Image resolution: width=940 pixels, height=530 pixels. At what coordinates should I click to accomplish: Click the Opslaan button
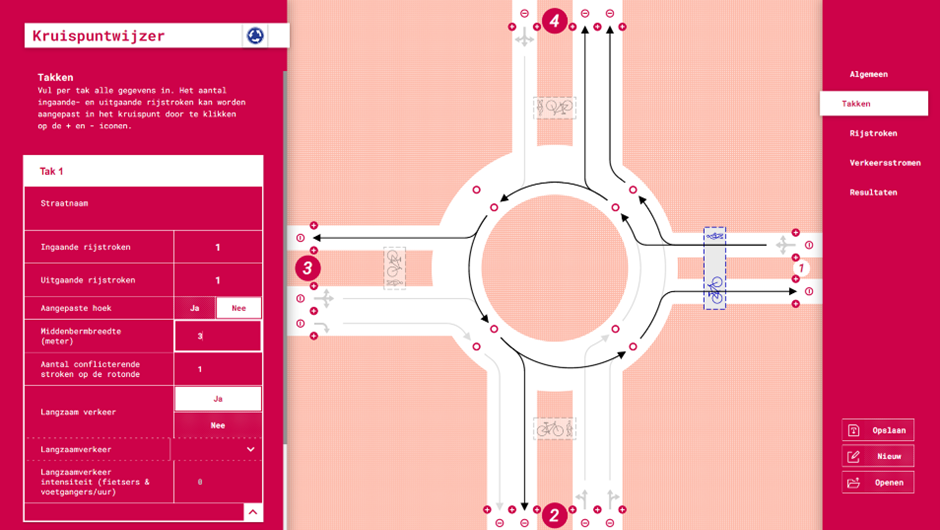878,430
